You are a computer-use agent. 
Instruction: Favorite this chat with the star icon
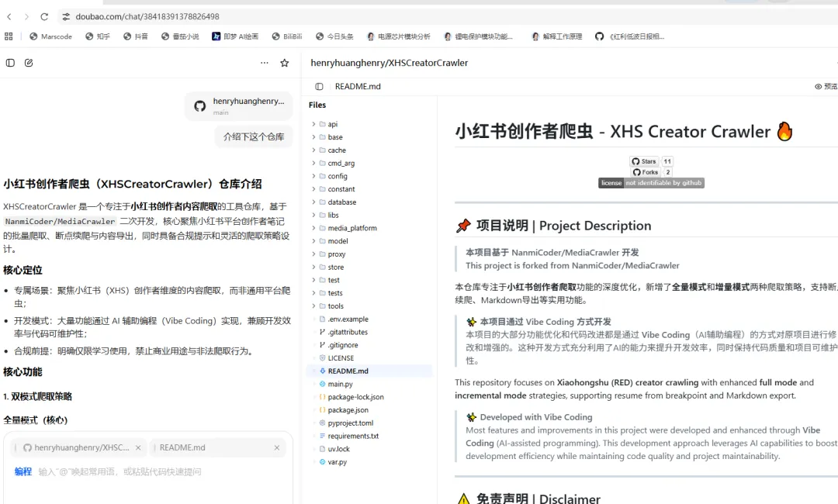pyautogui.click(x=285, y=63)
